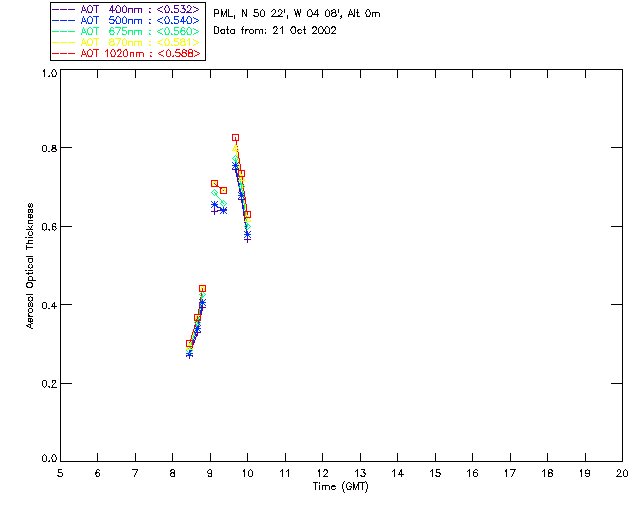Select the PML location header text
This screenshot has width=640, height=512.
297,14
